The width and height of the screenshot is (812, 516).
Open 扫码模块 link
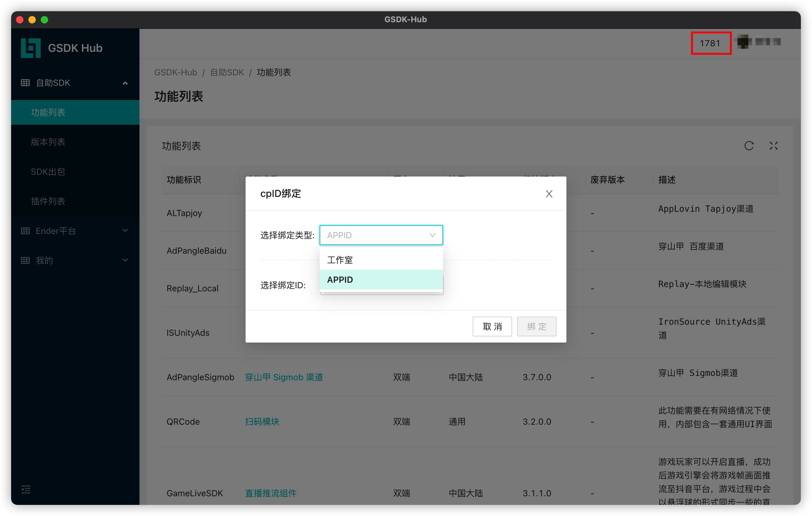(262, 421)
